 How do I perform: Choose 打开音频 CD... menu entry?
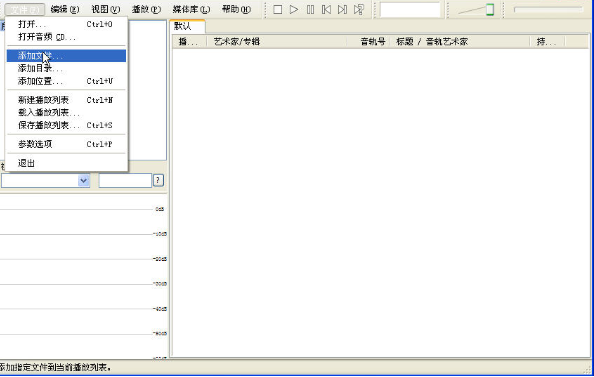pyautogui.click(x=66, y=37)
